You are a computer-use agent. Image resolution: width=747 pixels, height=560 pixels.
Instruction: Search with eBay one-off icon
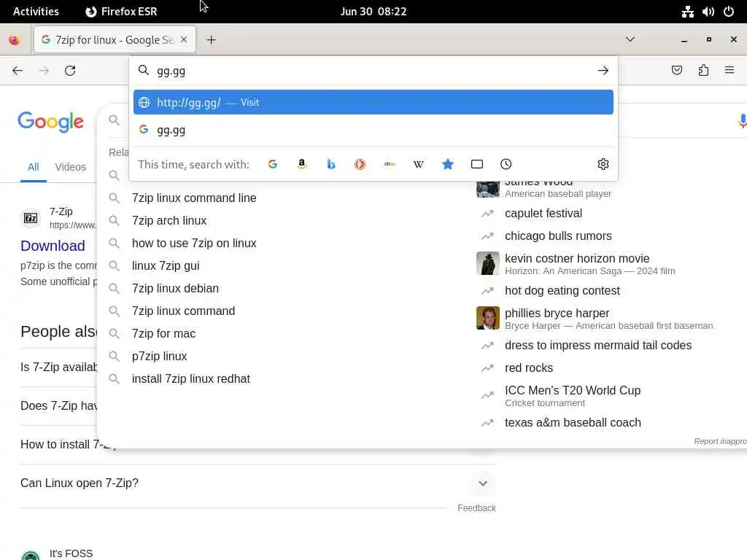click(390, 164)
